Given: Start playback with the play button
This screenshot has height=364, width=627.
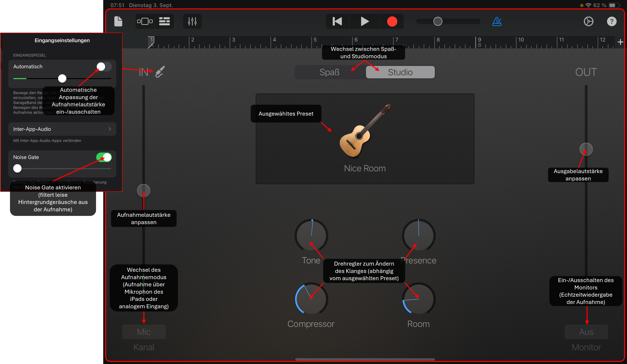Looking at the screenshot, I should 365,21.
